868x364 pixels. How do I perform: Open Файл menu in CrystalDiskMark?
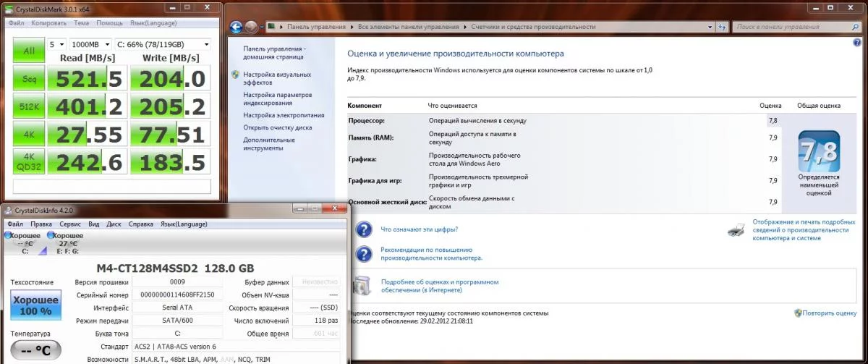(x=17, y=22)
